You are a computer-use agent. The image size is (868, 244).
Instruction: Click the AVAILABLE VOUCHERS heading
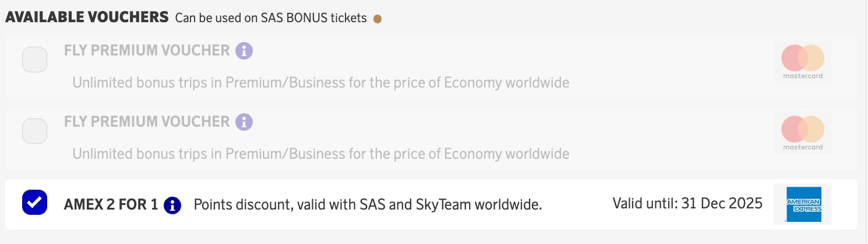click(x=87, y=18)
